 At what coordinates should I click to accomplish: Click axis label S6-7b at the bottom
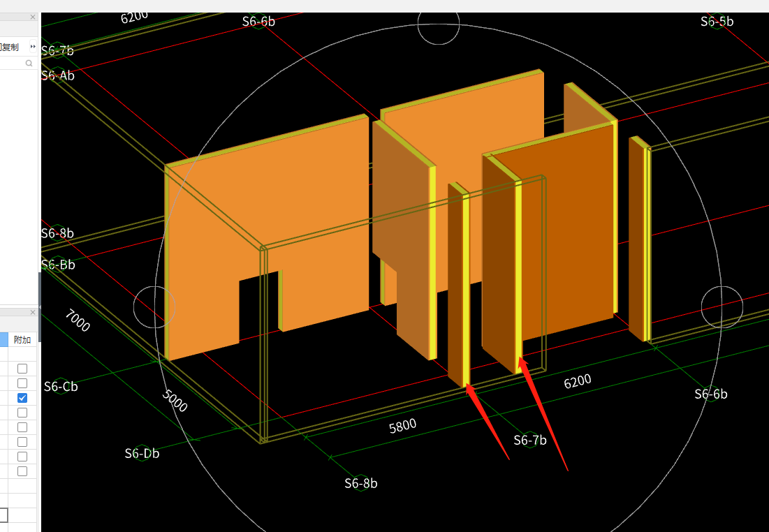pos(530,441)
